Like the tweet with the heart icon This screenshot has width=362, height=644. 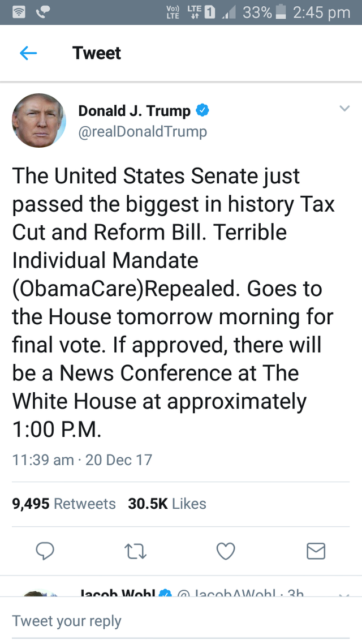click(x=225, y=551)
